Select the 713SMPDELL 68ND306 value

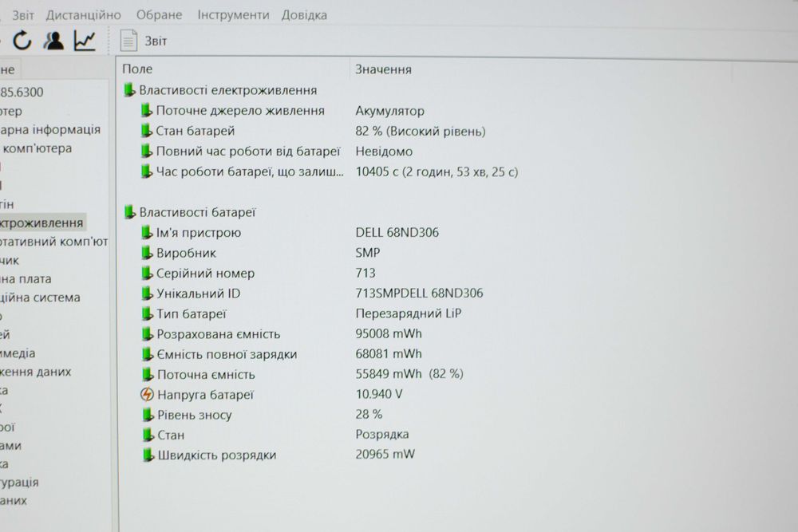pos(420,293)
